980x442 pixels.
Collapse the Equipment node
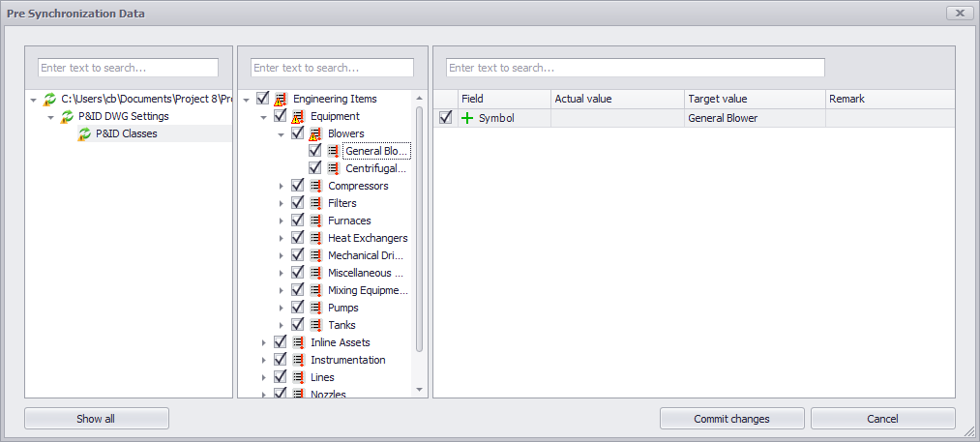264,117
